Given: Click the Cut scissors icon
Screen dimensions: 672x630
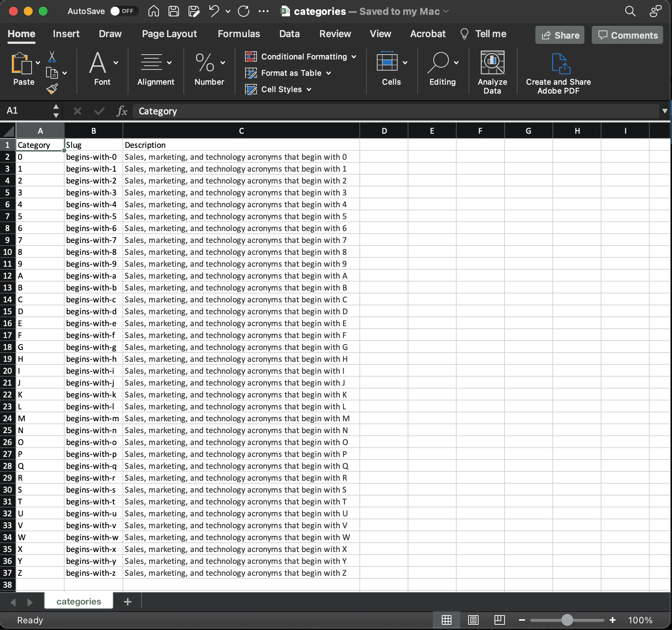Looking at the screenshot, I should 52,57.
